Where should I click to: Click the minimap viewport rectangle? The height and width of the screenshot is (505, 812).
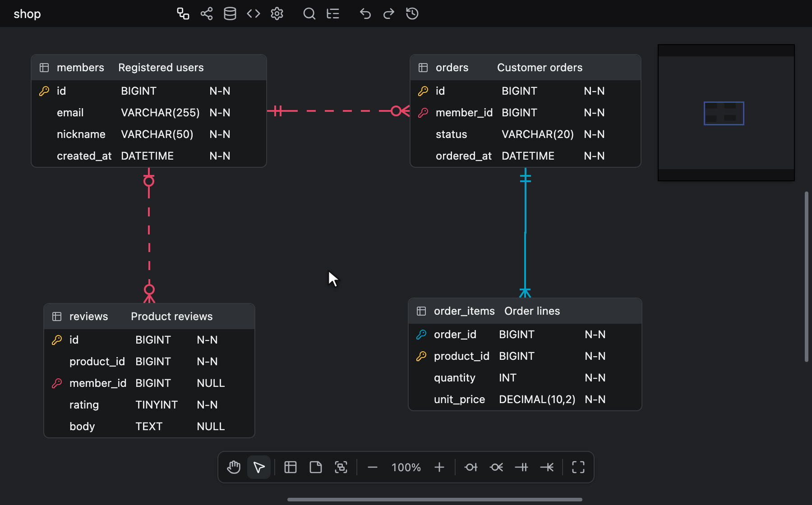coord(724,113)
